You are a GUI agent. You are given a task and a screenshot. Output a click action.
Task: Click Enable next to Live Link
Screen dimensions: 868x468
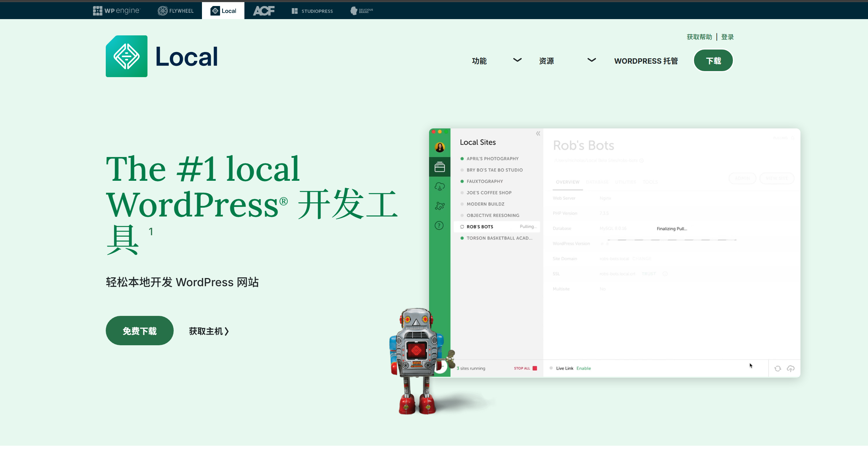584,368
